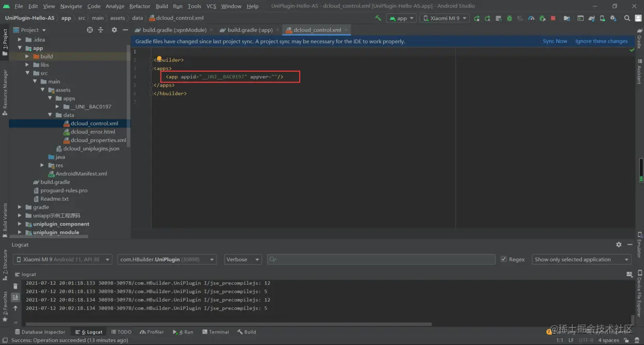Open the Database Inspector tab
644x345 pixels.
click(40, 332)
